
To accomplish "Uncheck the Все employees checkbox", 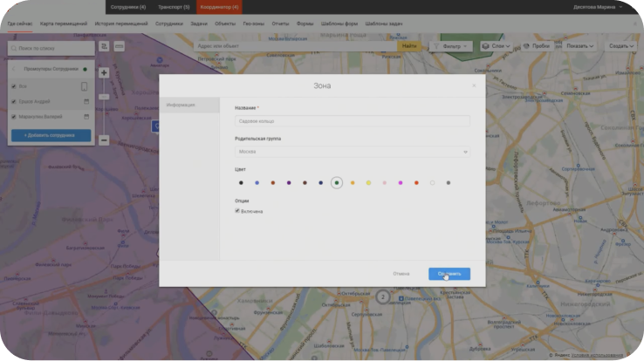I will pos(14,86).
